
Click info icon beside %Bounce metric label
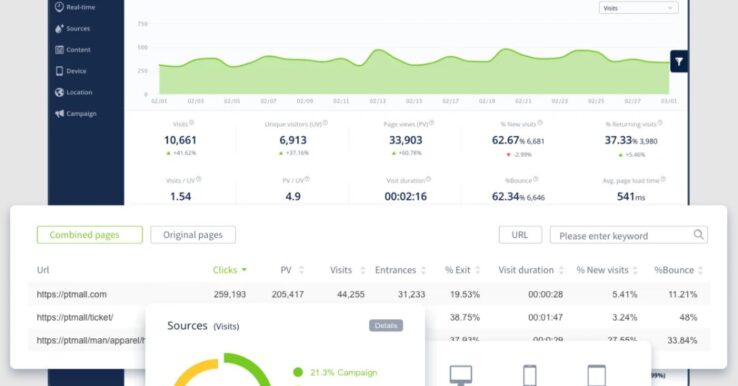coord(536,179)
